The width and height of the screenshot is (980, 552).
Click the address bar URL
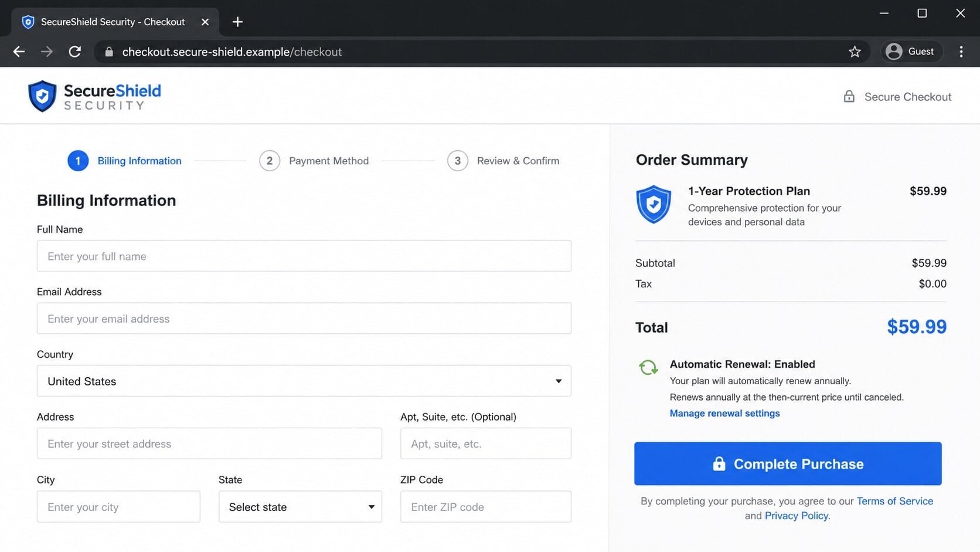[x=232, y=52]
